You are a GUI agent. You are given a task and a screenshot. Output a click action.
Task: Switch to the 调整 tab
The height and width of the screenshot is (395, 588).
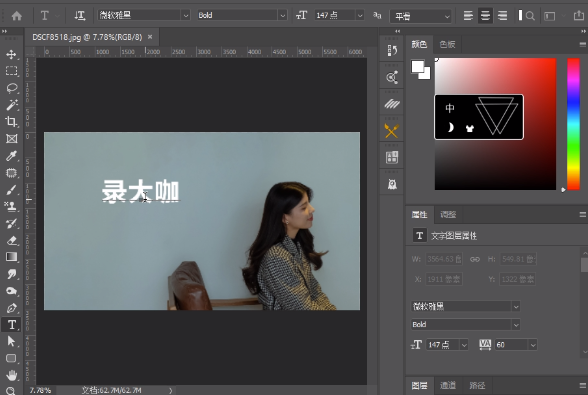(448, 215)
